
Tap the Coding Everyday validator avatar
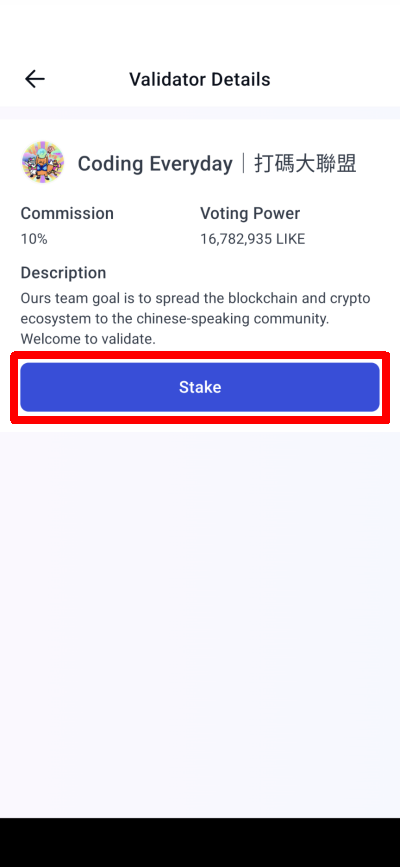(43, 163)
